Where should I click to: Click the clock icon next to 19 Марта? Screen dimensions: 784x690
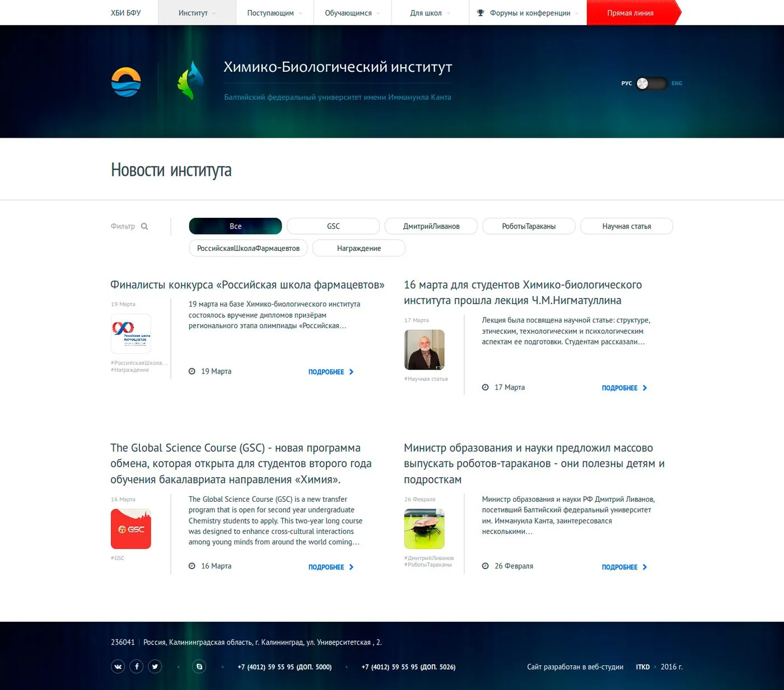pos(192,371)
